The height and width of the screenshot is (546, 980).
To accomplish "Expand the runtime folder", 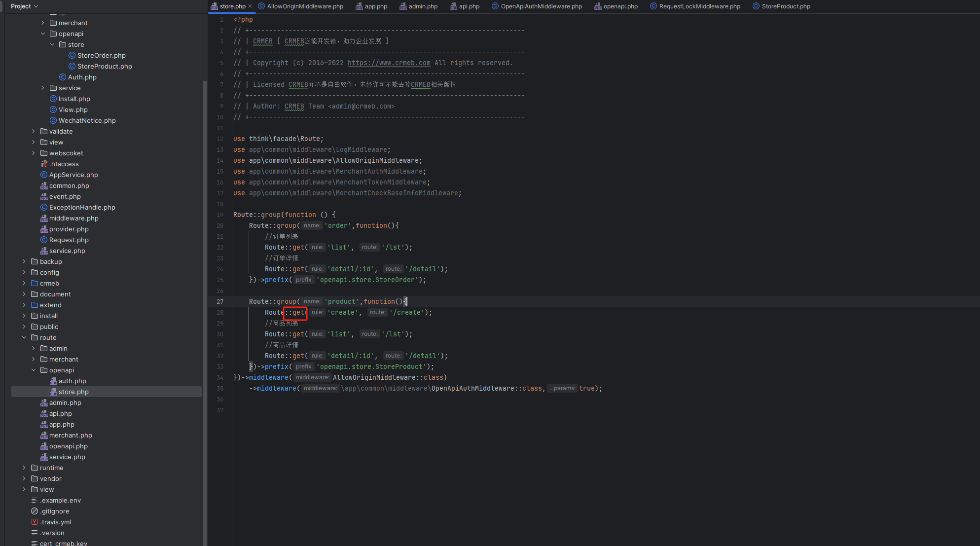I will [x=24, y=468].
